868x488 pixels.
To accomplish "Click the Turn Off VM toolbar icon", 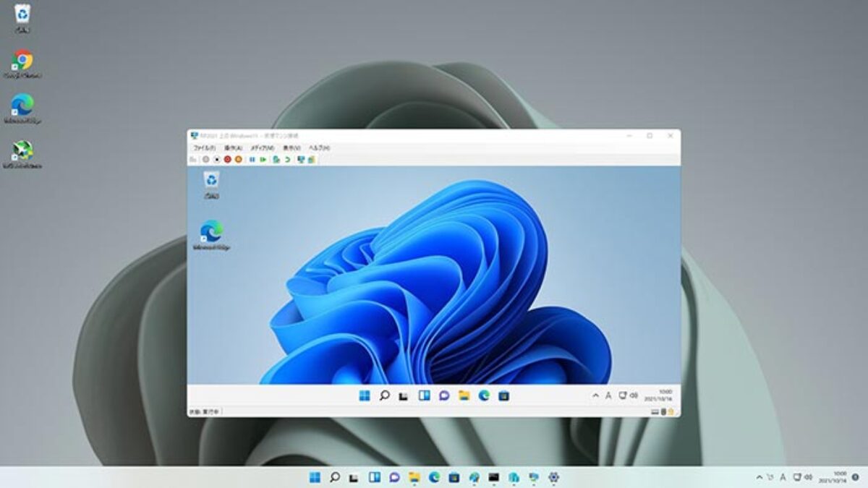I will point(217,160).
